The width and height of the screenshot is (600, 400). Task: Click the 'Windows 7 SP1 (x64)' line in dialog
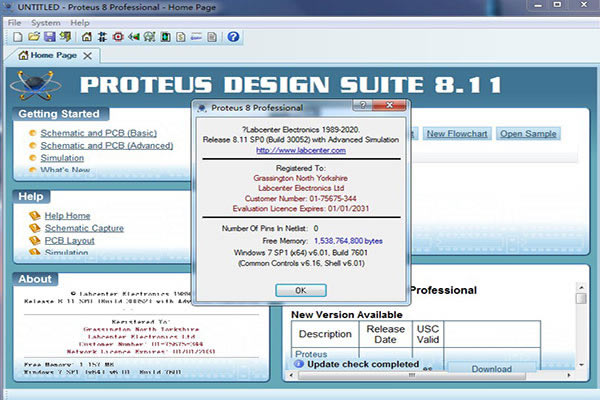pyautogui.click(x=301, y=253)
